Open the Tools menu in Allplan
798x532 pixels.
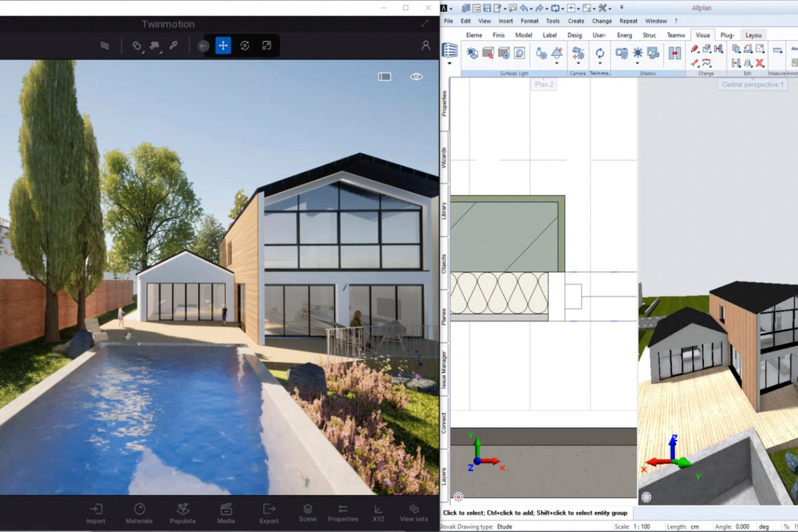pos(552,21)
